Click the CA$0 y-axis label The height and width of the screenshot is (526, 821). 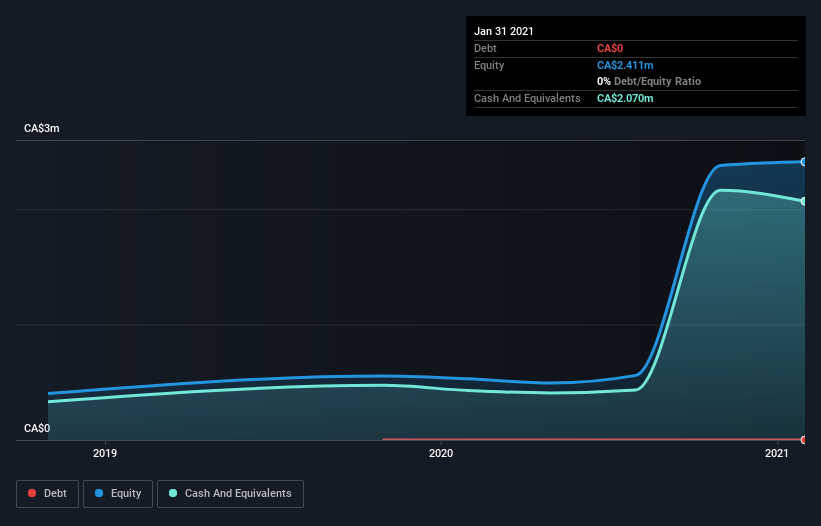[x=37, y=428]
